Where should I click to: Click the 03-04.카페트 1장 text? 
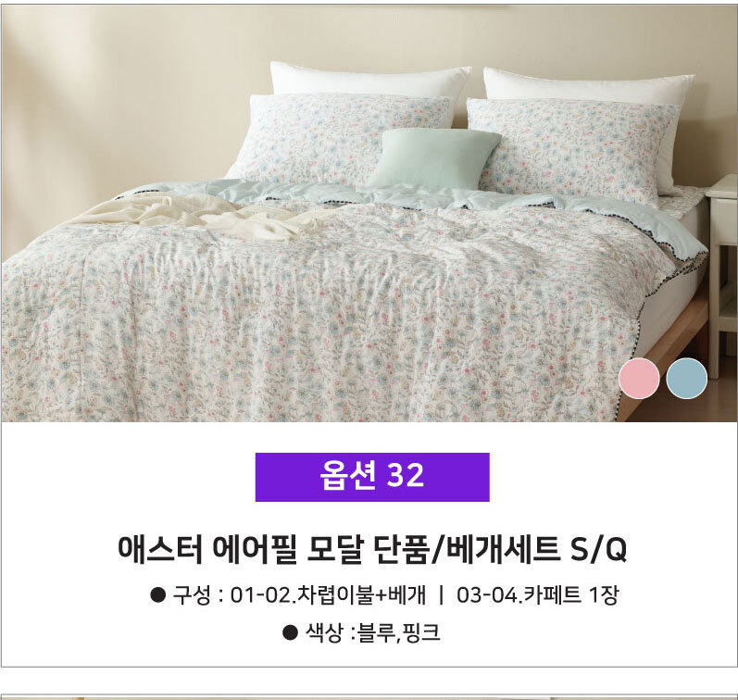coord(537,595)
